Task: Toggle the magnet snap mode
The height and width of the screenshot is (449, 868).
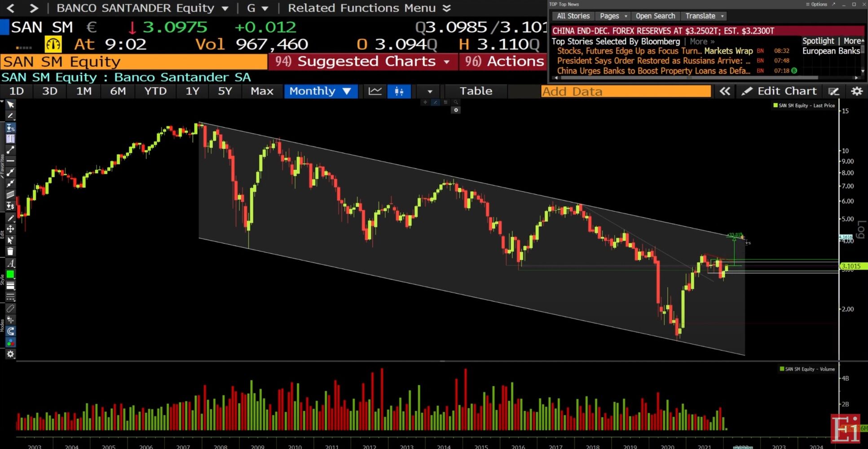Action: click(x=10, y=331)
